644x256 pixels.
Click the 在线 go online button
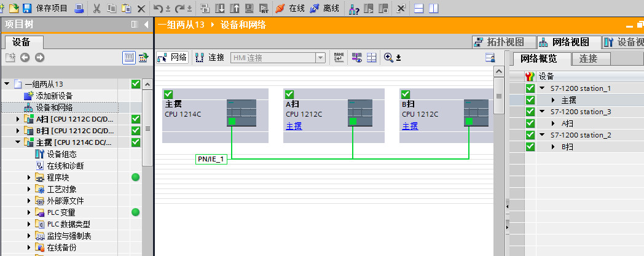tap(291, 8)
